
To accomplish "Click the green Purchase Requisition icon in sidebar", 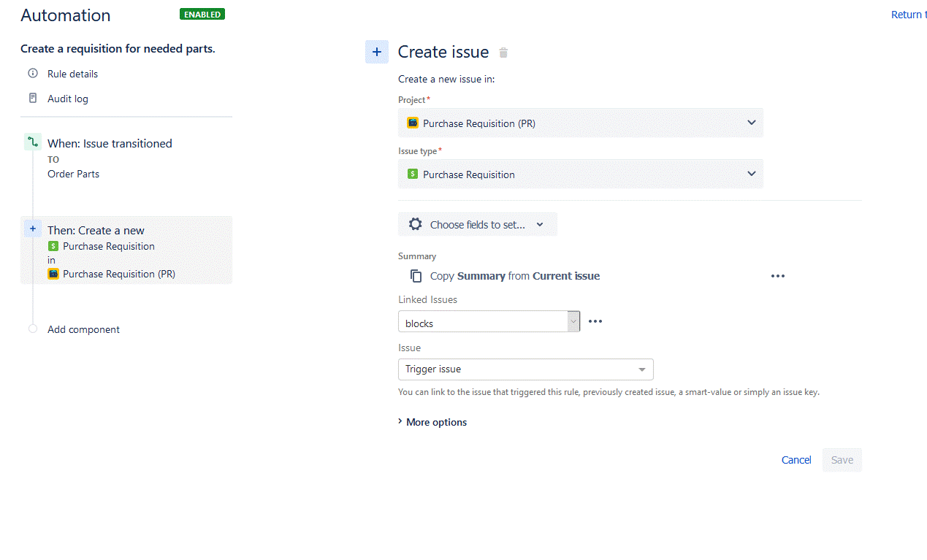I will [x=53, y=246].
